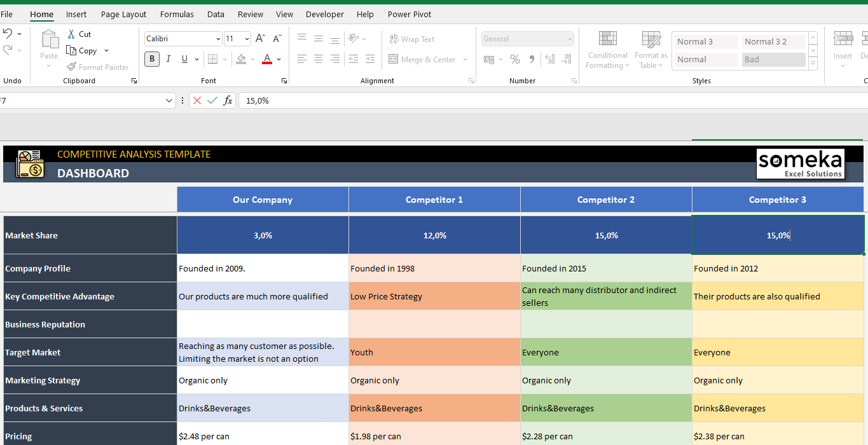Confirm entry with the formula bar checkmark
The image size is (868, 445).
[212, 100]
